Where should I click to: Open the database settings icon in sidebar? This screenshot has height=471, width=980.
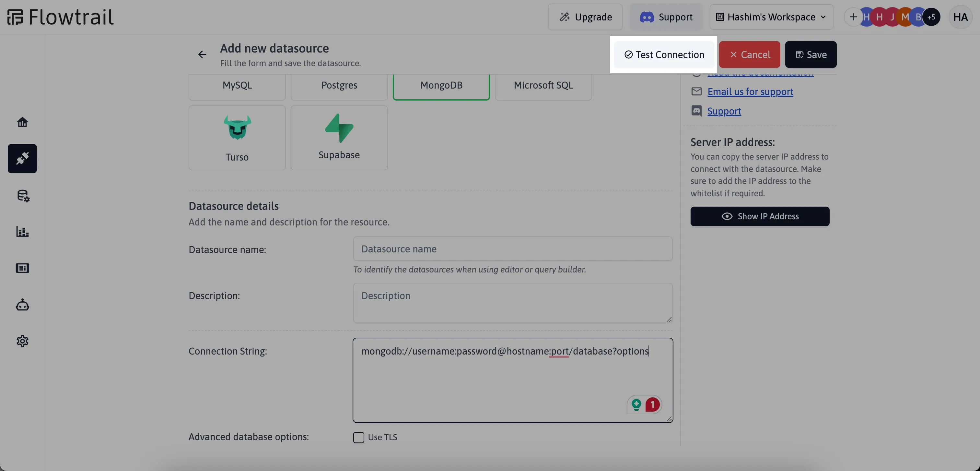click(23, 196)
